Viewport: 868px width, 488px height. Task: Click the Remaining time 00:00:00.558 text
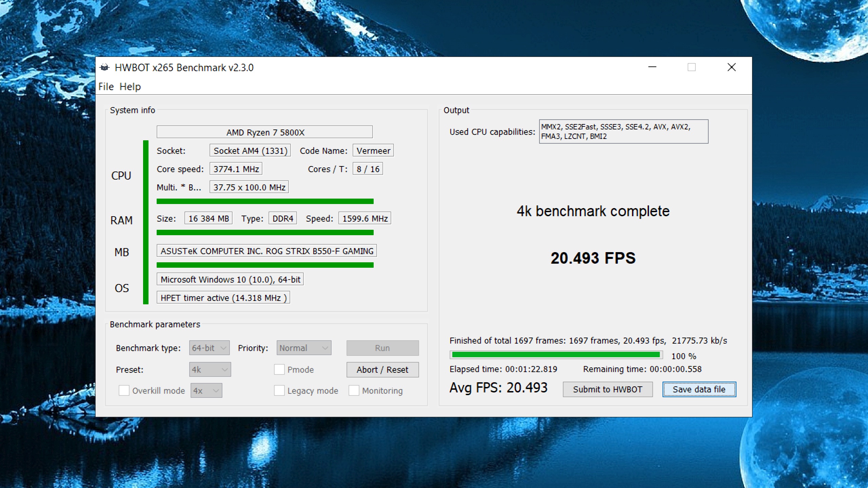point(642,369)
